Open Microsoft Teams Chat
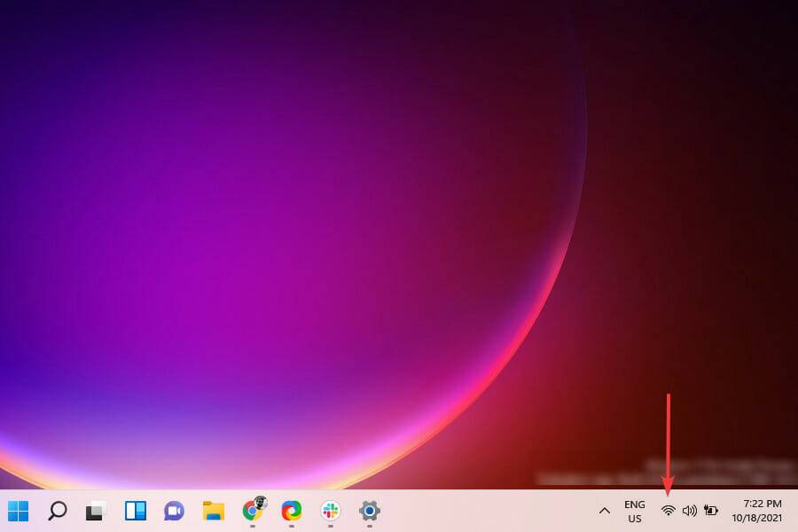Screen dimensions: 798x532 tap(173, 512)
